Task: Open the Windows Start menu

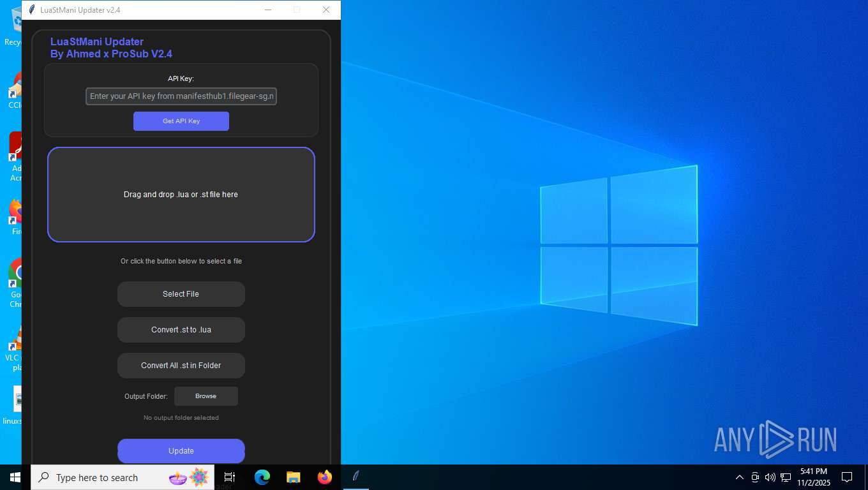Action: tap(15, 477)
